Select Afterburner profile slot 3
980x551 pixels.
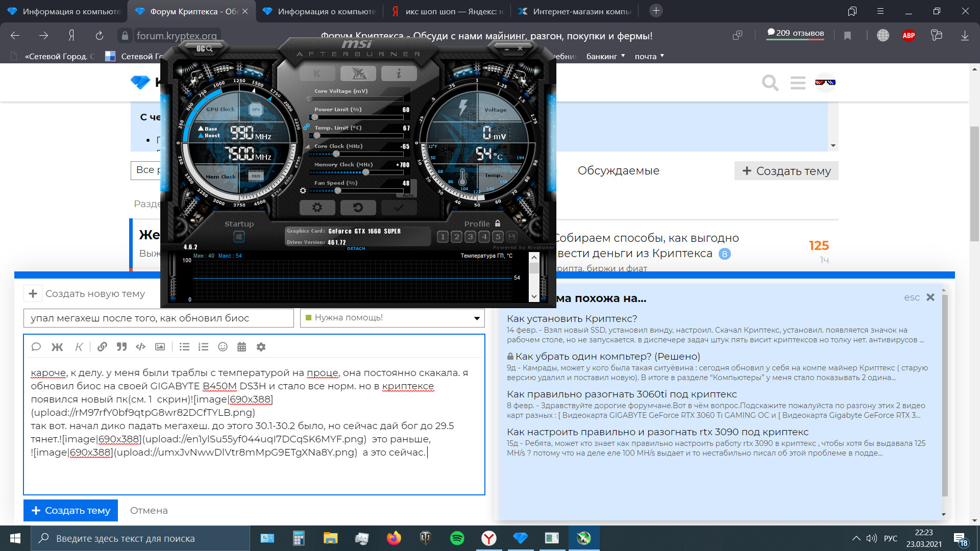pos(470,237)
